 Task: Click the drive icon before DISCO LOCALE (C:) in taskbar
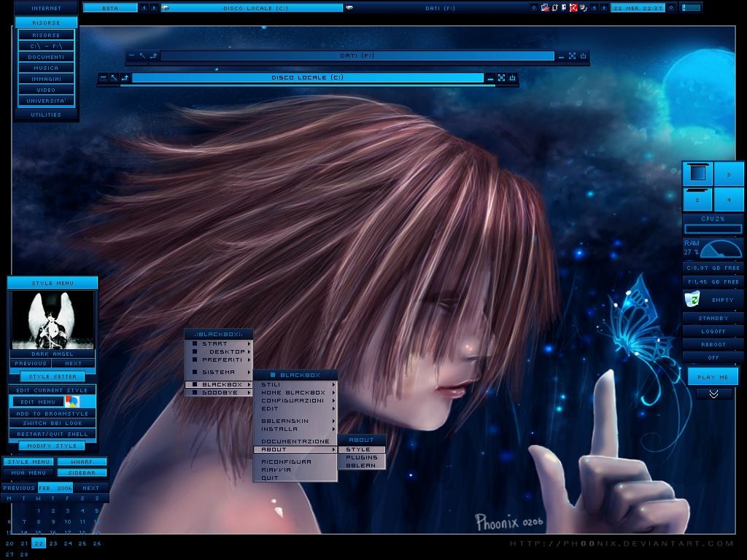coord(166,7)
